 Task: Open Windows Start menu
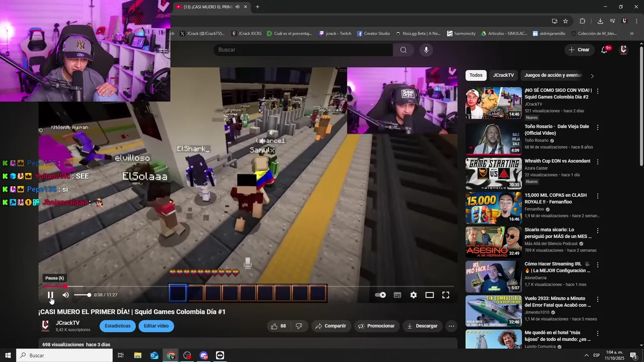point(8,355)
